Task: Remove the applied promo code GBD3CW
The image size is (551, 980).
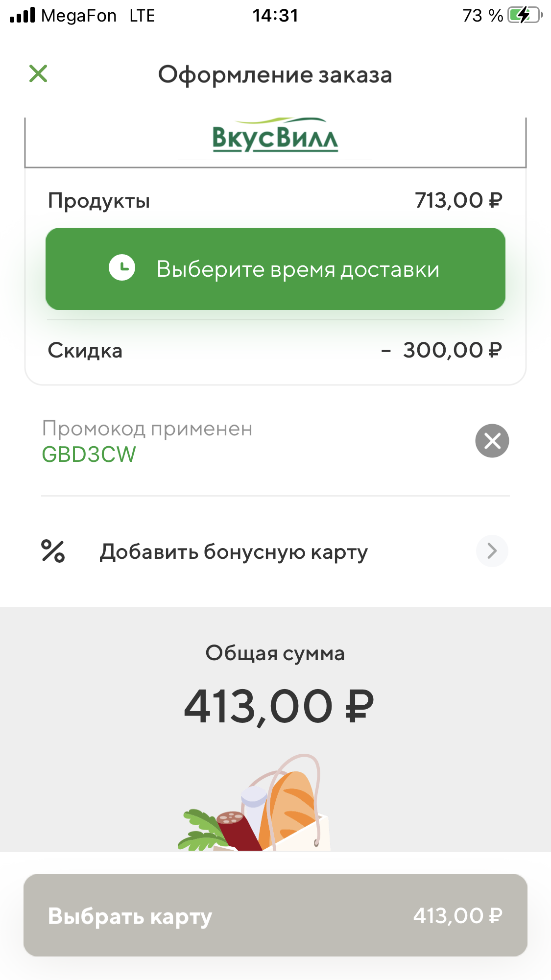Action: click(x=492, y=441)
